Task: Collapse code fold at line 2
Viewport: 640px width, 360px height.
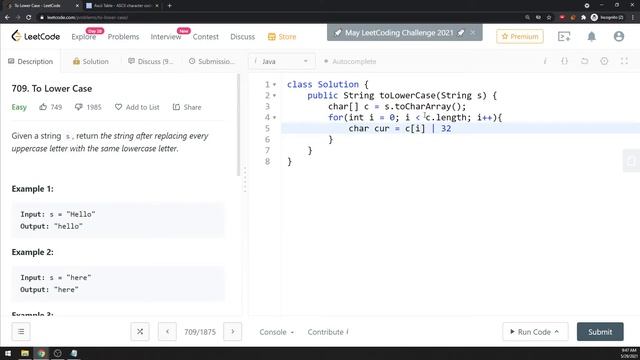Action: coord(275,96)
